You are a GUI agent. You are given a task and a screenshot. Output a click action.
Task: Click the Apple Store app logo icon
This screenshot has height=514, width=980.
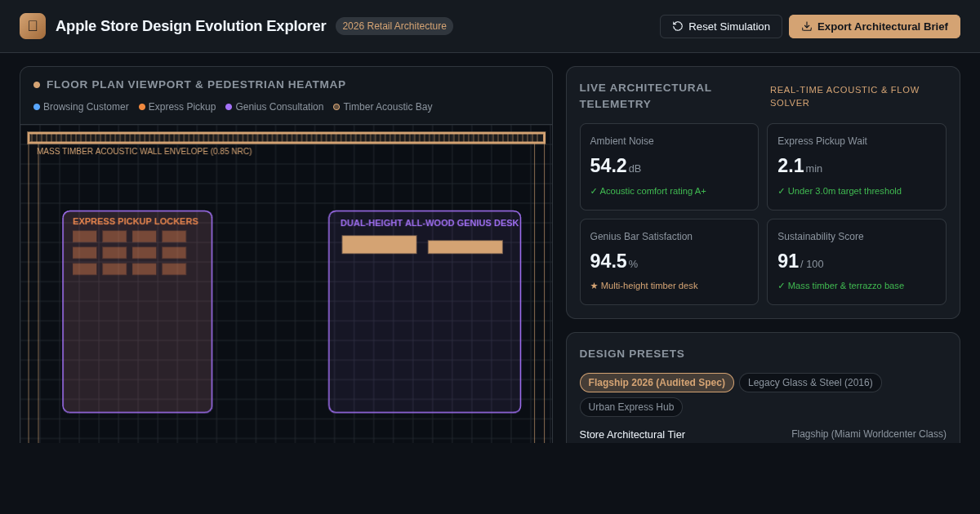tap(33, 26)
